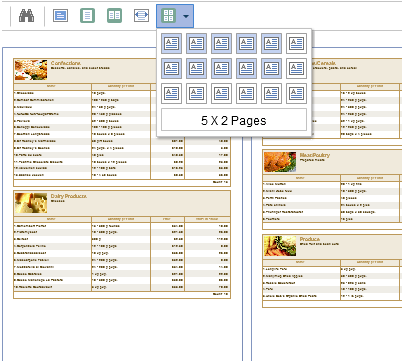Screen dimensions: 412x362
Task: Select the 1 X 3 page cell
Action: [x=171, y=93]
